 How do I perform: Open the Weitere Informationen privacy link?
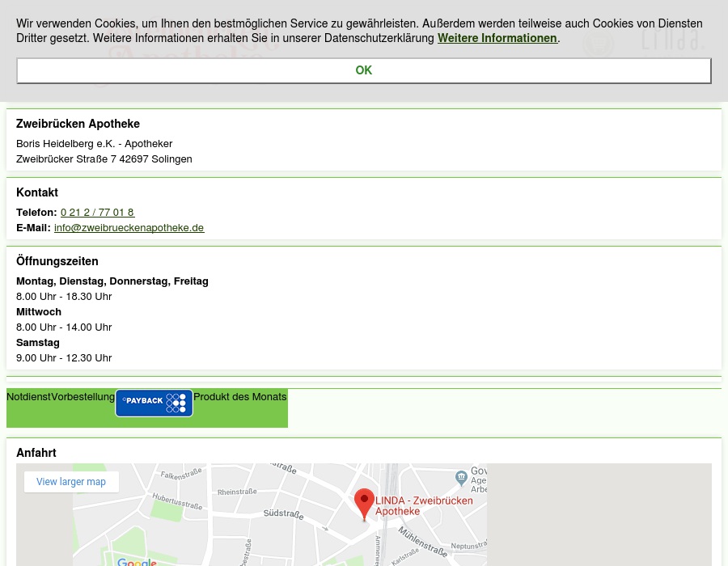point(497,38)
